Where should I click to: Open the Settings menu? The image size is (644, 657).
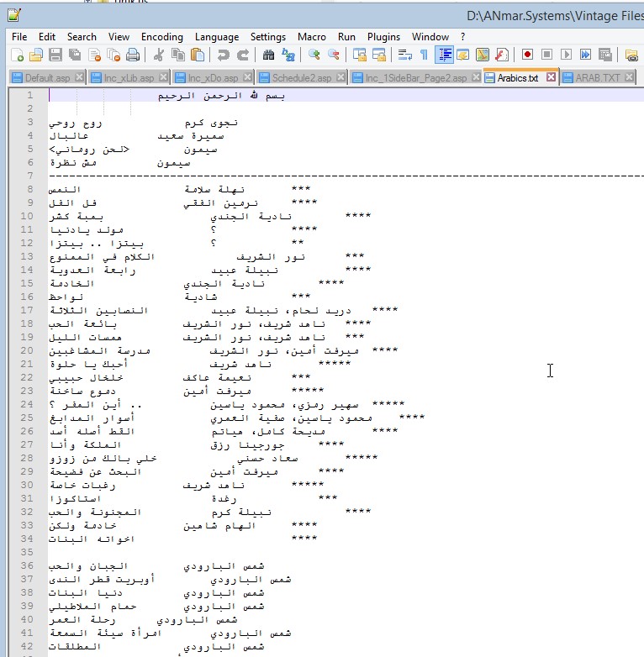[267, 37]
